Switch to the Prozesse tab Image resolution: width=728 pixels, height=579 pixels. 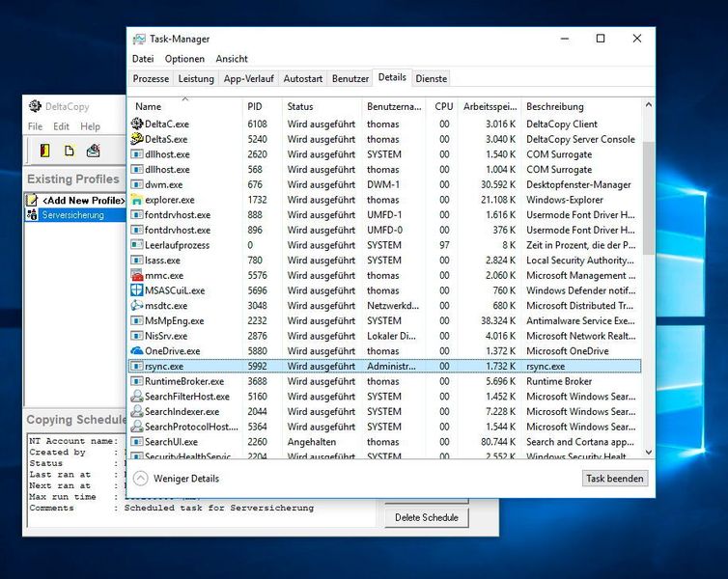pyautogui.click(x=151, y=79)
